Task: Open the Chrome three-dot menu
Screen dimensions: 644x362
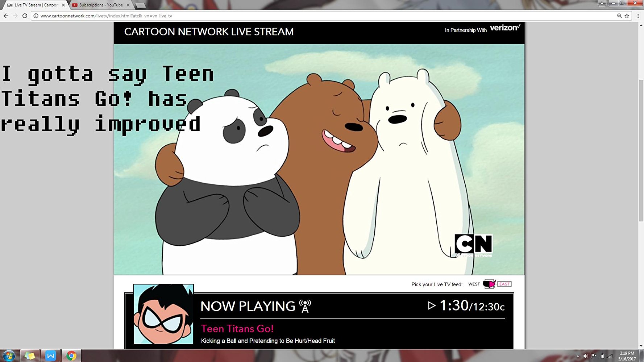Action: [x=638, y=16]
